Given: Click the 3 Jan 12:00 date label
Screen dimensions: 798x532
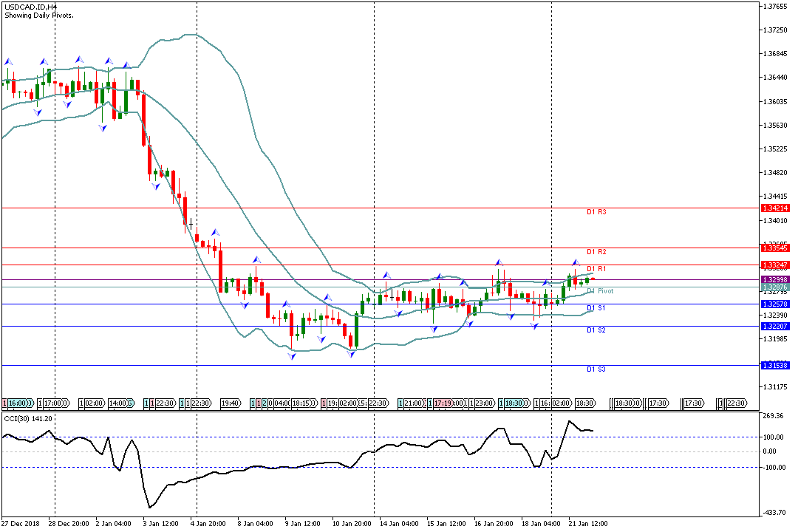Looking at the screenshot, I should pyautogui.click(x=161, y=523).
